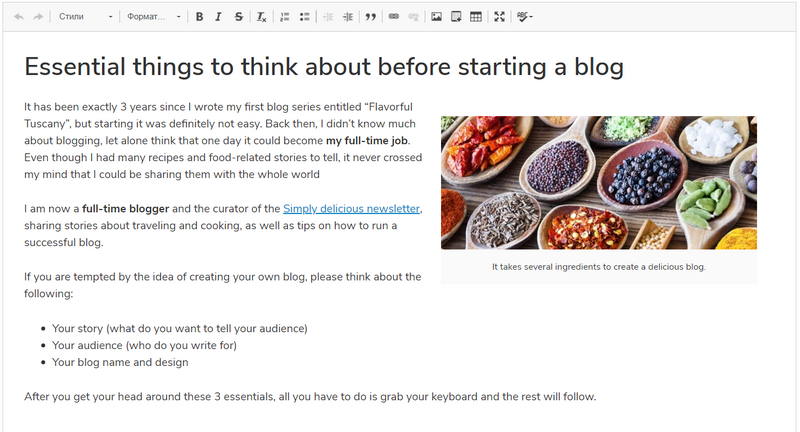The image size is (800, 432).
Task: Select the spices image
Action: click(x=598, y=182)
